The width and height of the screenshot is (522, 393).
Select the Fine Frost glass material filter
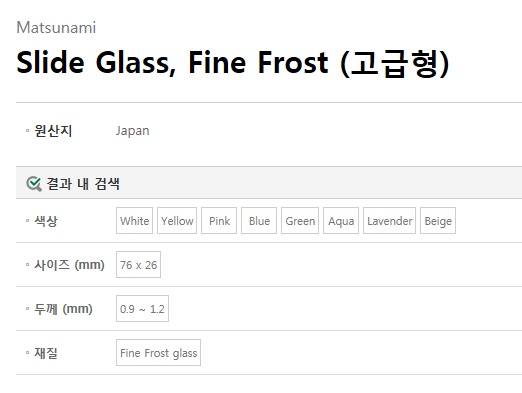pyautogui.click(x=158, y=353)
